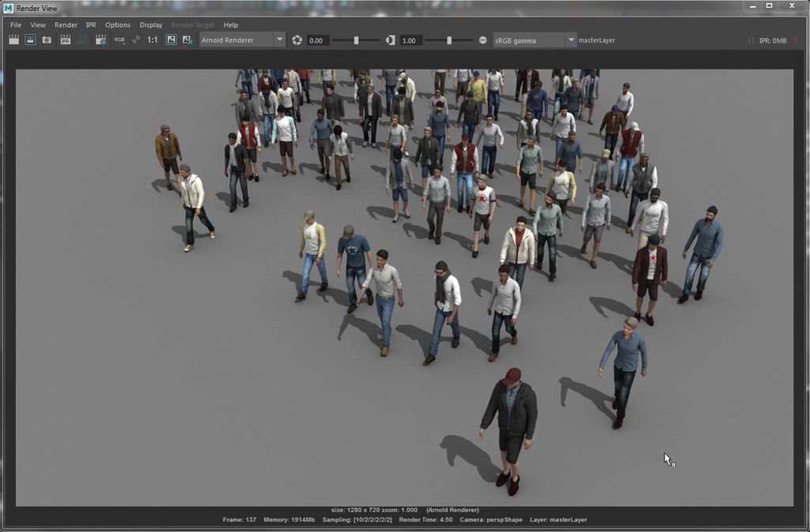810x532 pixels.
Task: Open the IPR menu
Action: [x=90, y=25]
